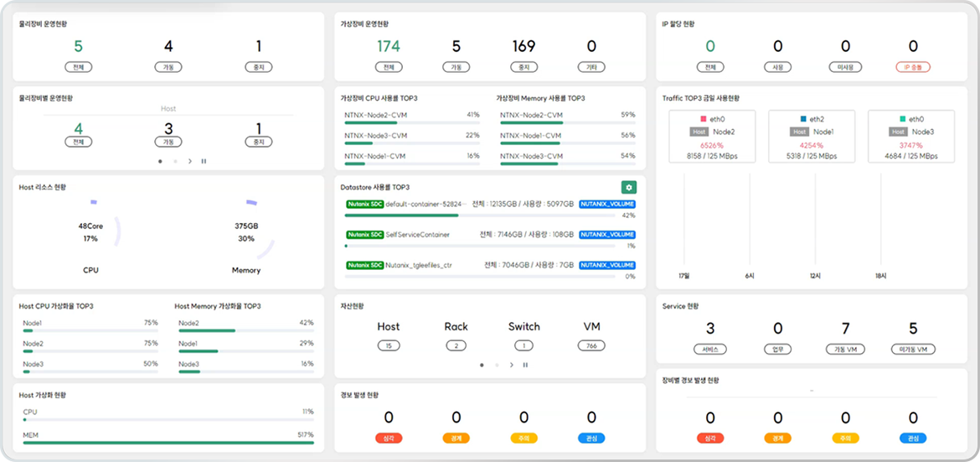Click Nutanix SDC badge on Nutanix_tgleefiles_ctr row
Screen dimensions: 980x462
click(x=364, y=265)
